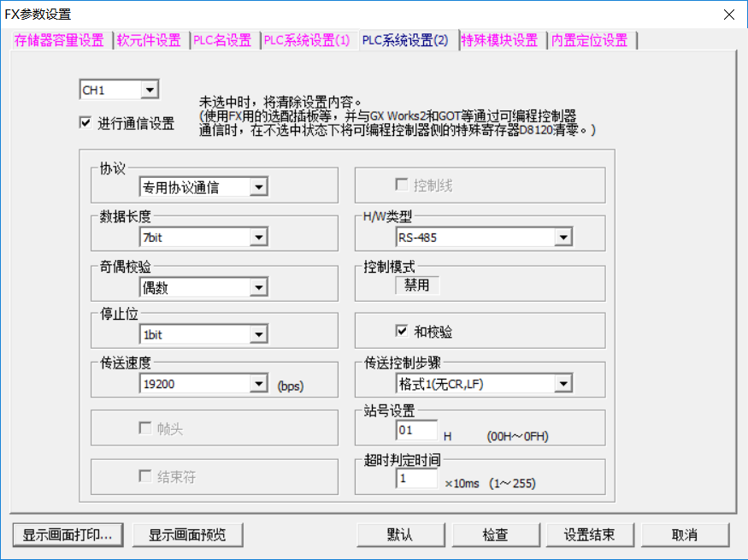Switch to the 存储器容量设置 tab
Viewport: 748px width, 560px height.
[x=59, y=40]
